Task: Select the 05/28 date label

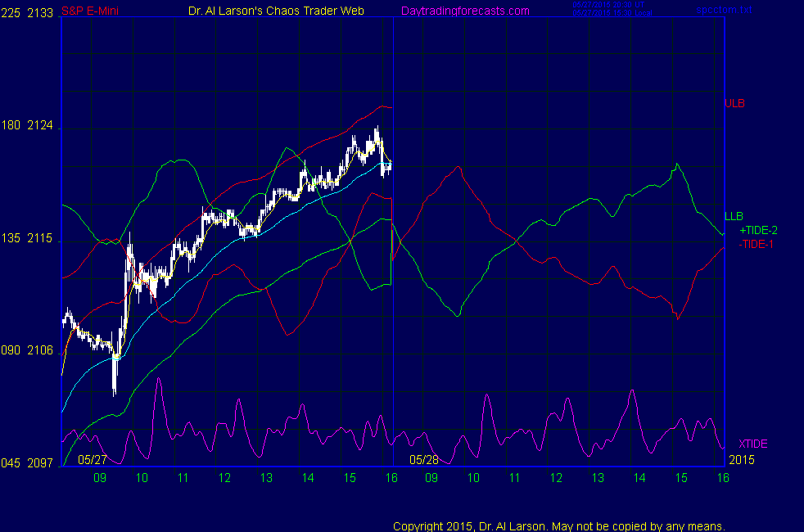Action: click(424, 460)
